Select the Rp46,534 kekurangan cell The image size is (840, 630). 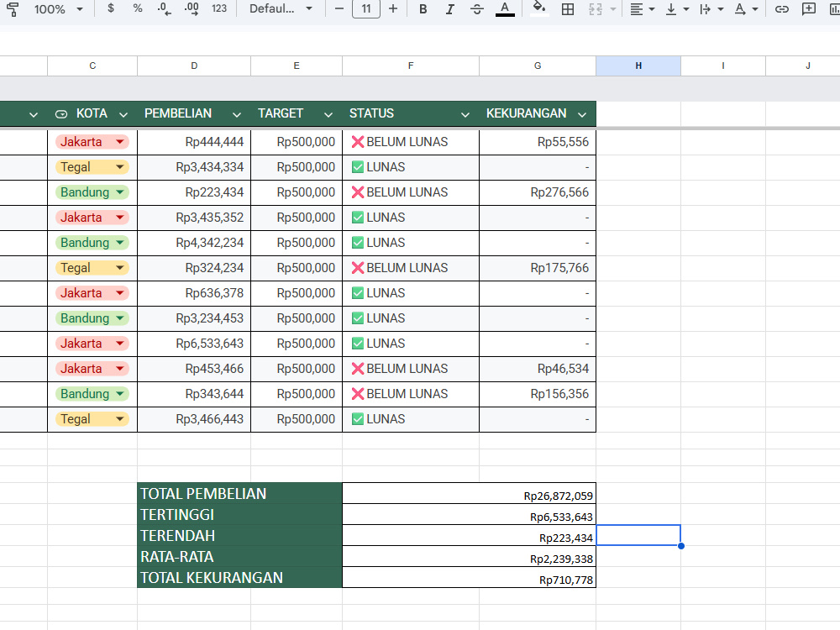coord(538,369)
